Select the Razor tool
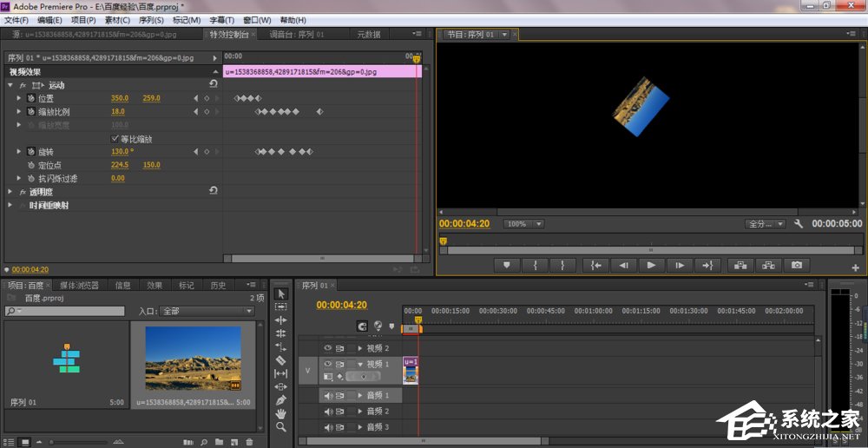This screenshot has width=868, height=448. click(281, 360)
